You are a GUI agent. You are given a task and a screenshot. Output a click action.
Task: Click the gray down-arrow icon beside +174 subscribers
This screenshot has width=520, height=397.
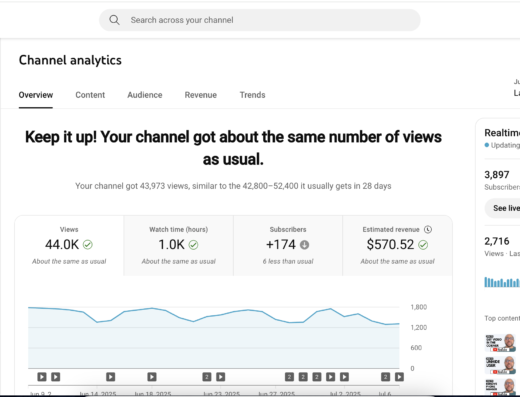point(304,245)
